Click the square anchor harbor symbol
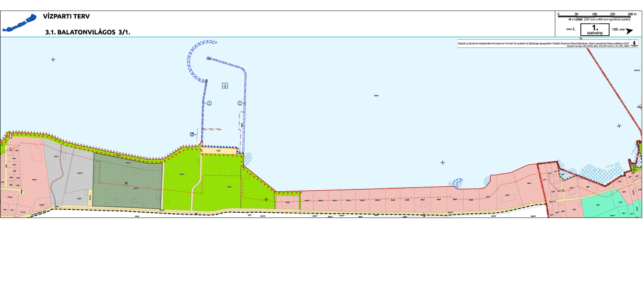 pyautogui.click(x=225, y=86)
